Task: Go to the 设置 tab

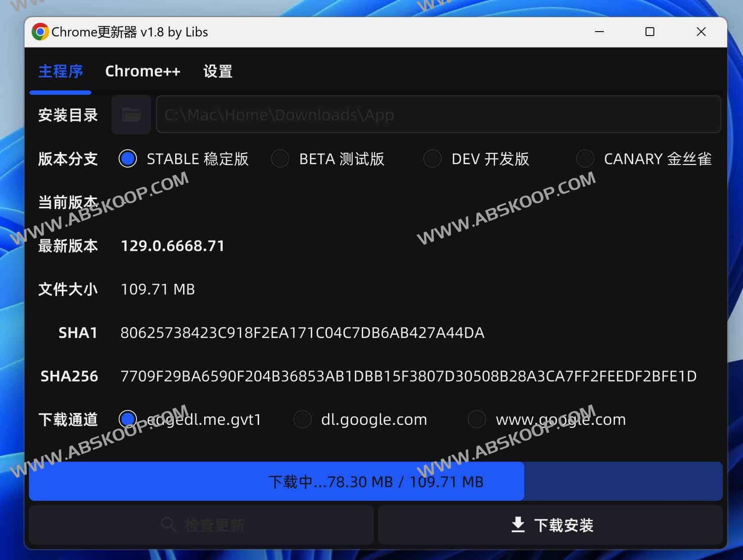Action: (x=218, y=72)
